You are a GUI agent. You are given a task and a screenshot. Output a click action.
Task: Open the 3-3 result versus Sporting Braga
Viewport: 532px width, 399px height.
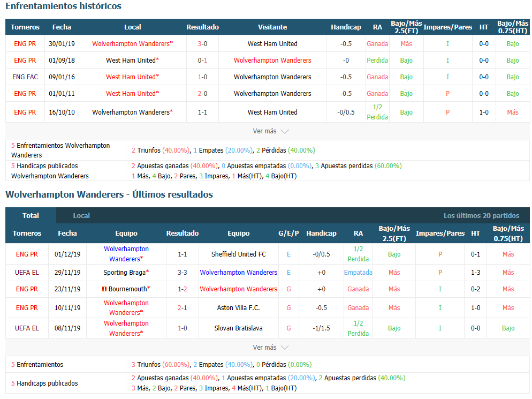pyautogui.click(x=183, y=273)
